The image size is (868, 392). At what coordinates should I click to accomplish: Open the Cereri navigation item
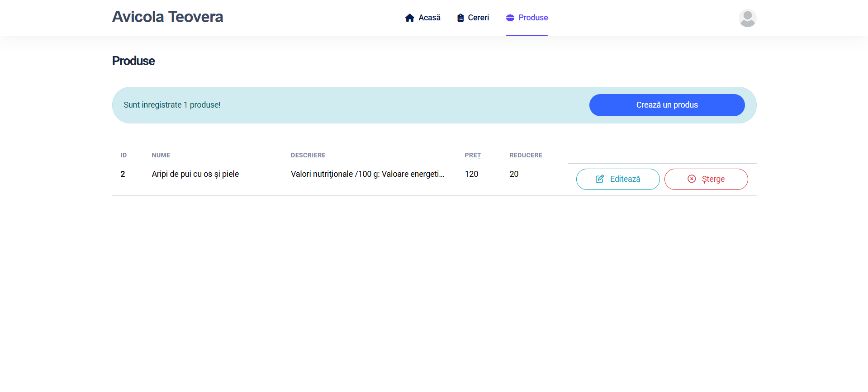click(478, 18)
